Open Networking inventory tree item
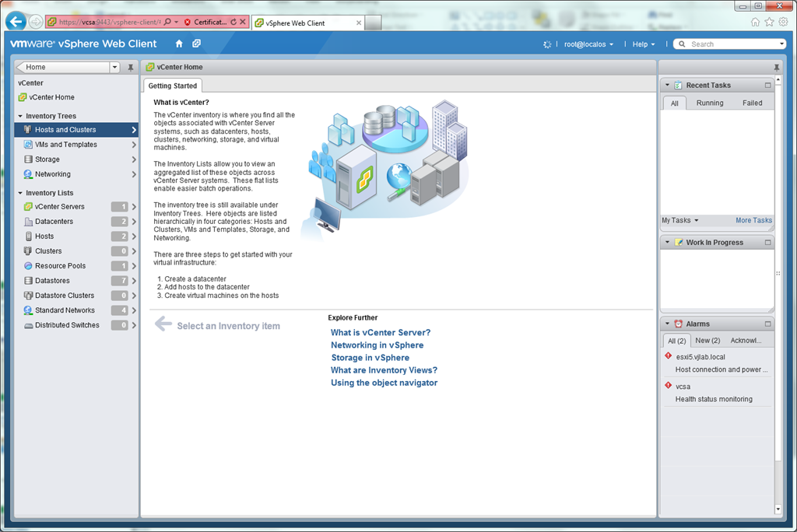 point(52,174)
